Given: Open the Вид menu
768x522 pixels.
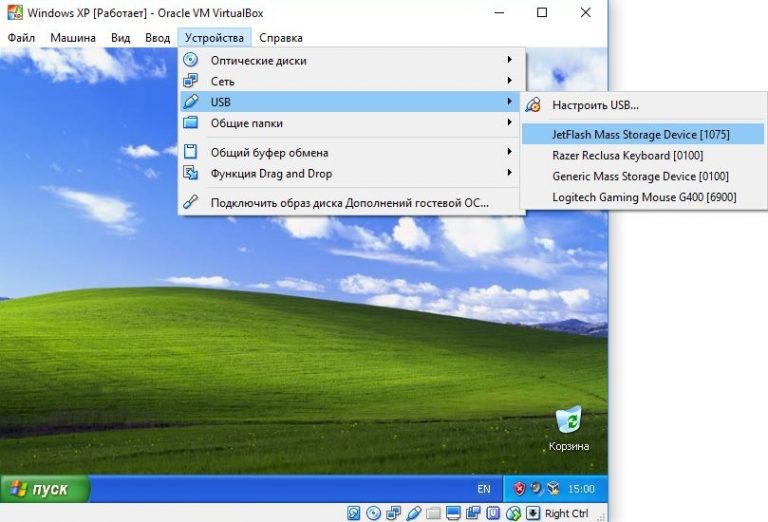Looking at the screenshot, I should (120, 38).
